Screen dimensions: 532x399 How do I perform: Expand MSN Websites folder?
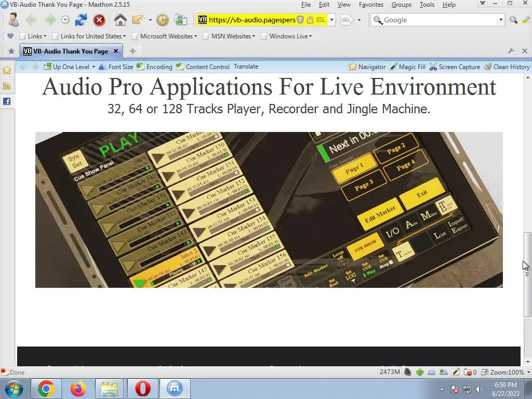229,36
